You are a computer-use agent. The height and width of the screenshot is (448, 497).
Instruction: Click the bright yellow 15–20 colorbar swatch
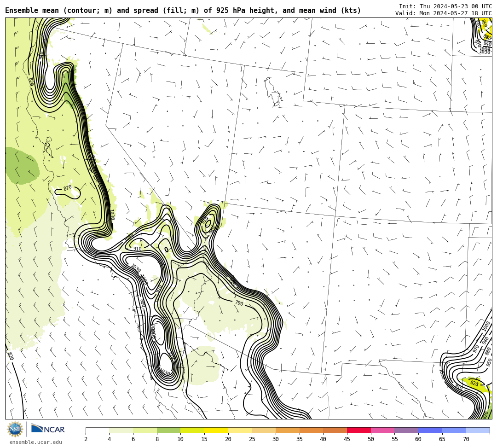pyautogui.click(x=216, y=430)
